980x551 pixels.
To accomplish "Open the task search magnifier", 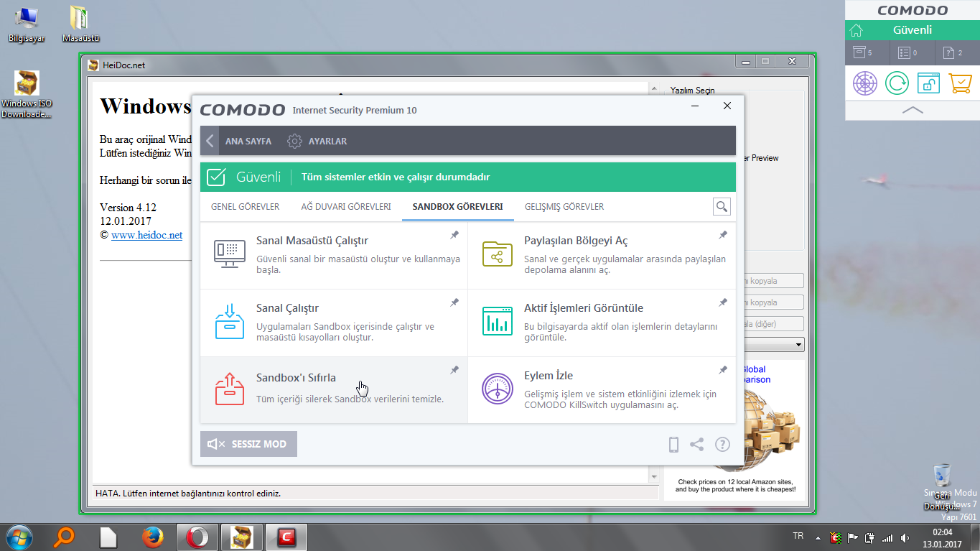I will pyautogui.click(x=722, y=207).
